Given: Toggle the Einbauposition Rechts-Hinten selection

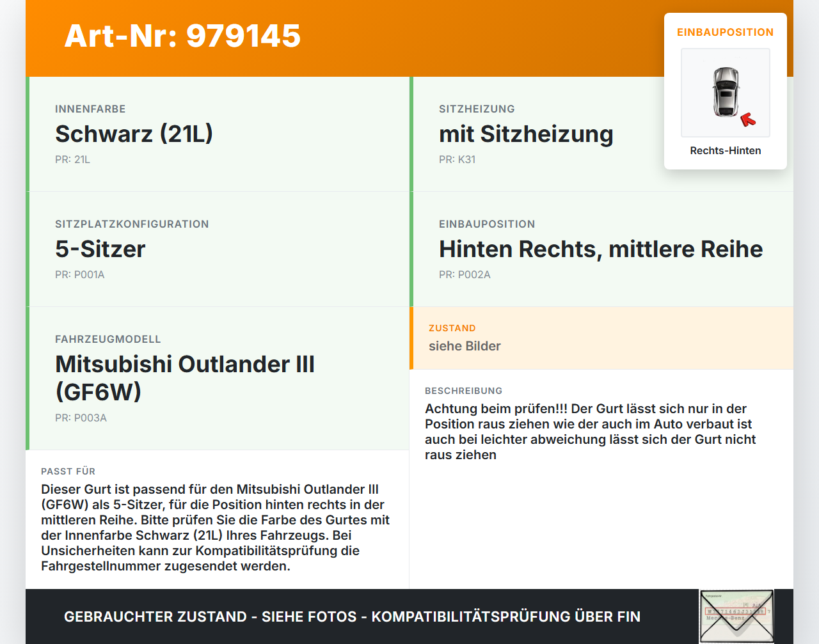Looking at the screenshot, I should (x=725, y=150).
